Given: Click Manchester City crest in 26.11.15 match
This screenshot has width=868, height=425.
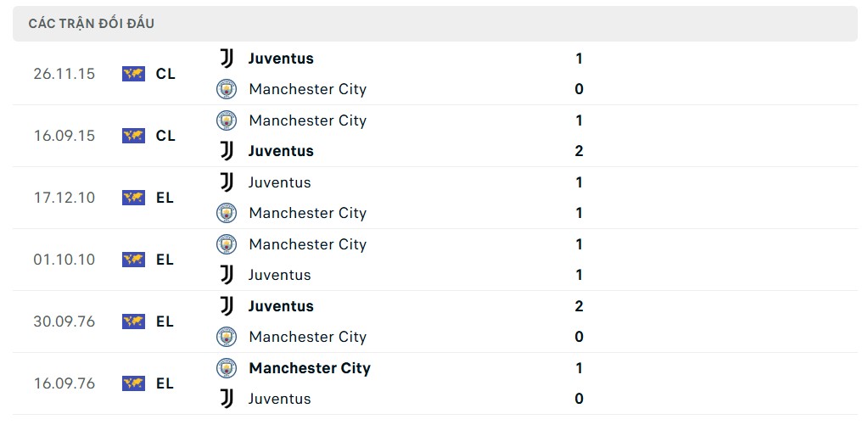Looking at the screenshot, I should point(227,89).
